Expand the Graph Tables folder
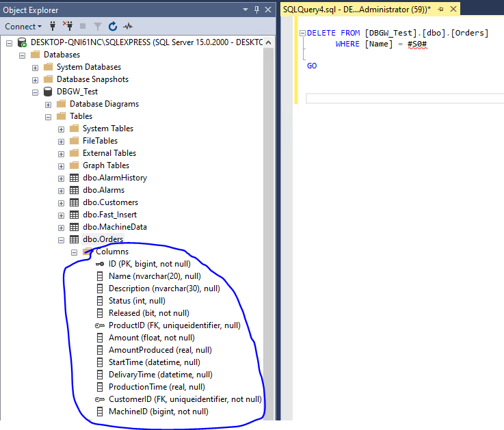This screenshot has width=504, height=430. 61,166
